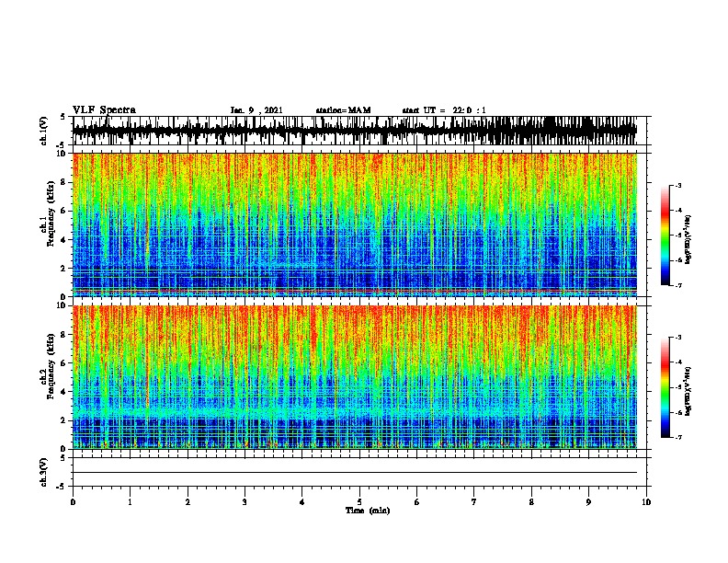Viewport: 728px width, 563px height.
Task: Click the "5" volt tick on ch.3(V) axis
Action: tap(63, 458)
